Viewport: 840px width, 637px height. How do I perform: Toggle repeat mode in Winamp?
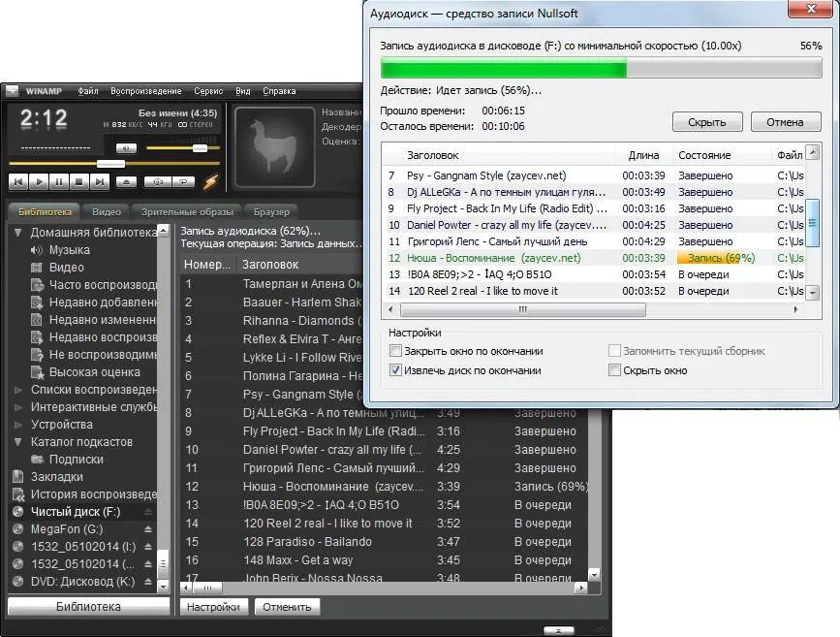(x=183, y=182)
